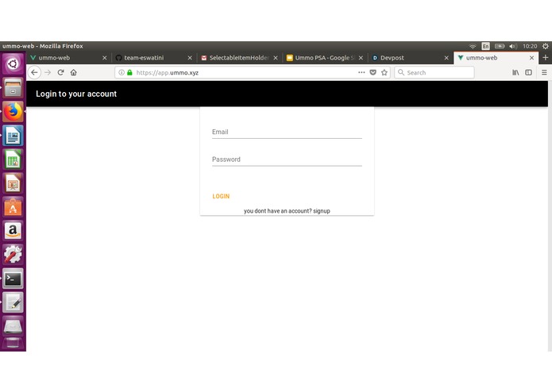Open System Settings wrench-gear icon
Image resolution: width=552 pixels, height=392 pixels.
(13, 255)
